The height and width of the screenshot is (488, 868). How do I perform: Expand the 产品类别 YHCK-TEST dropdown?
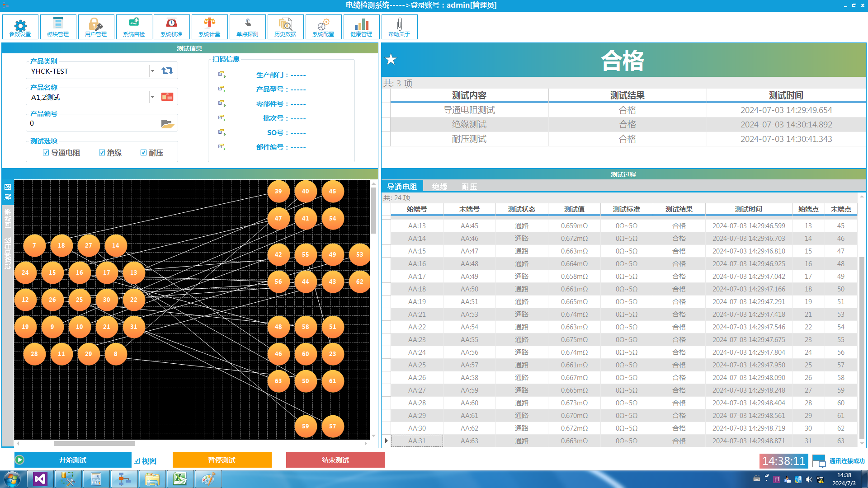[x=152, y=71]
